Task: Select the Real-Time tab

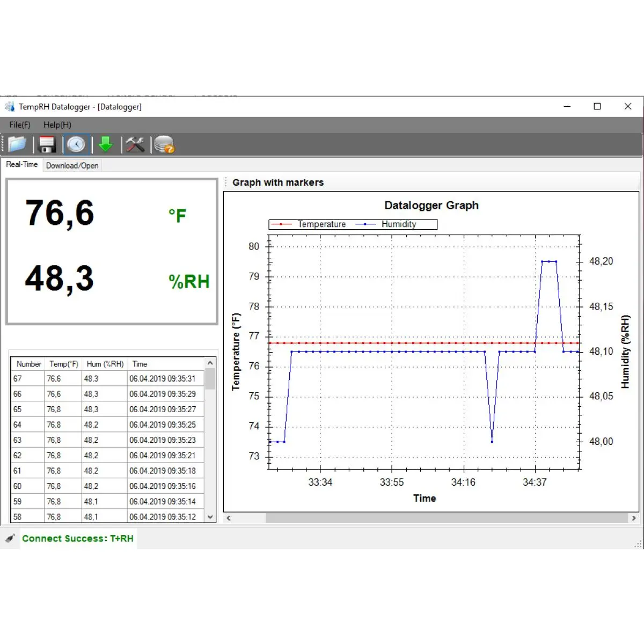Action: (21, 164)
